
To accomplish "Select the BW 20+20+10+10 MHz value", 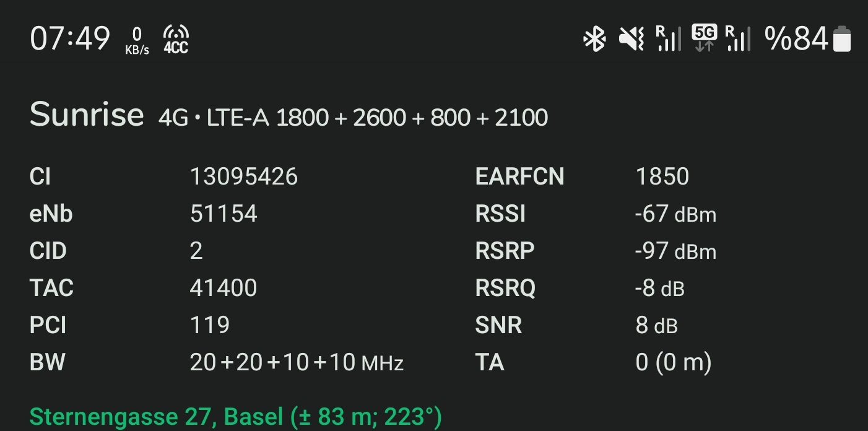I will click(x=297, y=363).
